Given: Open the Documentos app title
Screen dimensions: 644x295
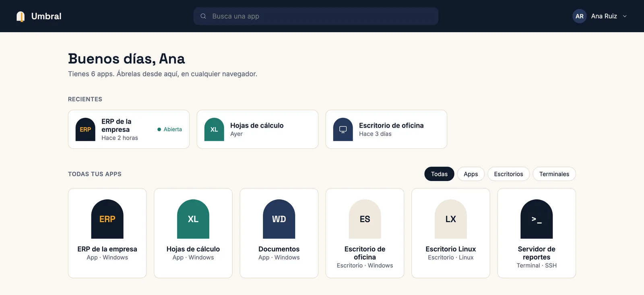Looking at the screenshot, I should (279, 249).
